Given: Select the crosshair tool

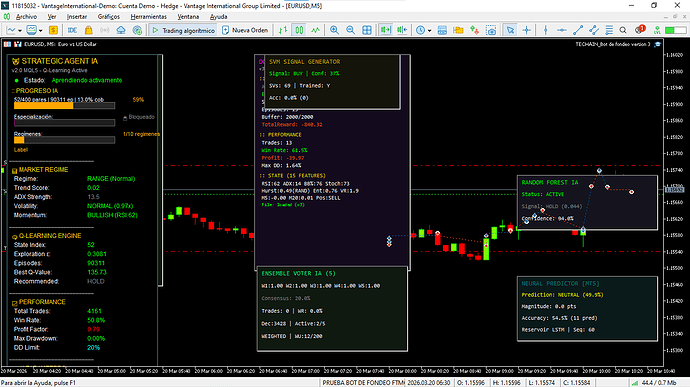Looking at the screenshot, I should pos(526,30).
